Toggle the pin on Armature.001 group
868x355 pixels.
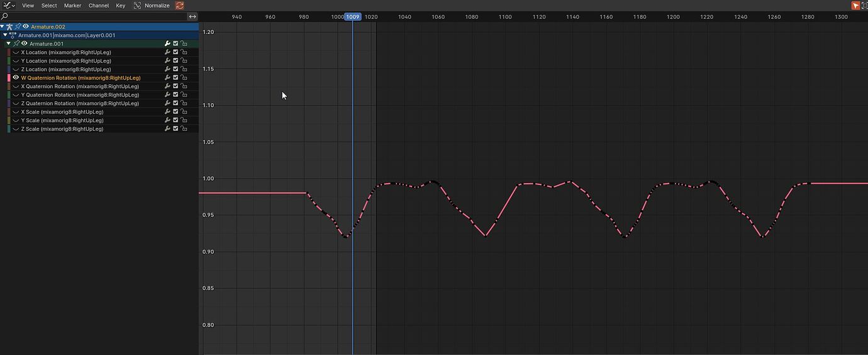[16, 44]
